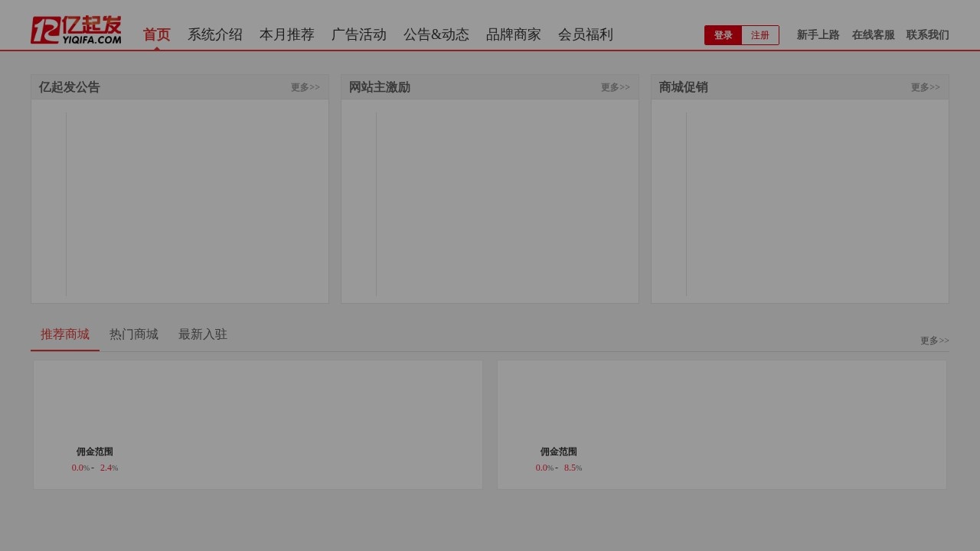Switch to the 推荐商城 tab
Viewport: 980px width, 551px height.
click(x=65, y=334)
